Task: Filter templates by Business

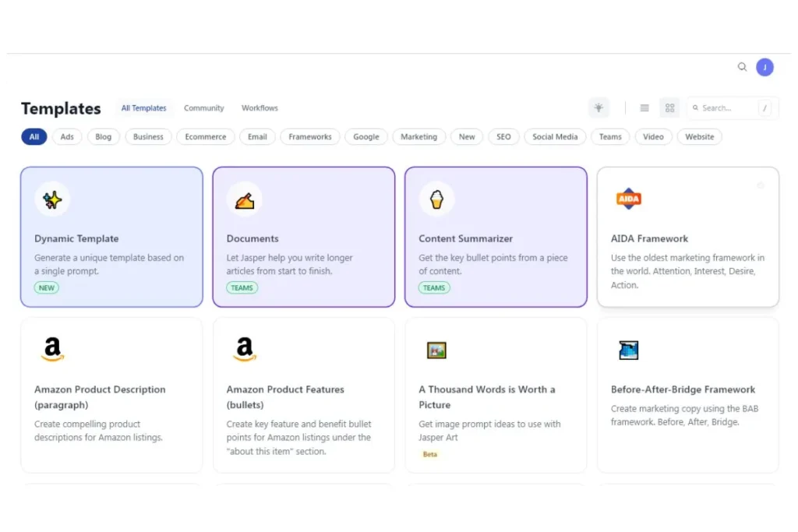Action: click(148, 137)
